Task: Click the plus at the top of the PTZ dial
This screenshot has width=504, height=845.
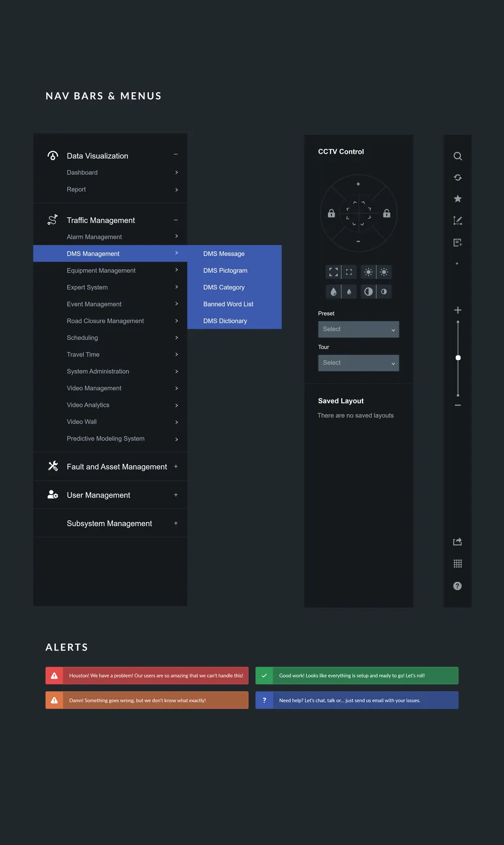Action: pyautogui.click(x=358, y=184)
